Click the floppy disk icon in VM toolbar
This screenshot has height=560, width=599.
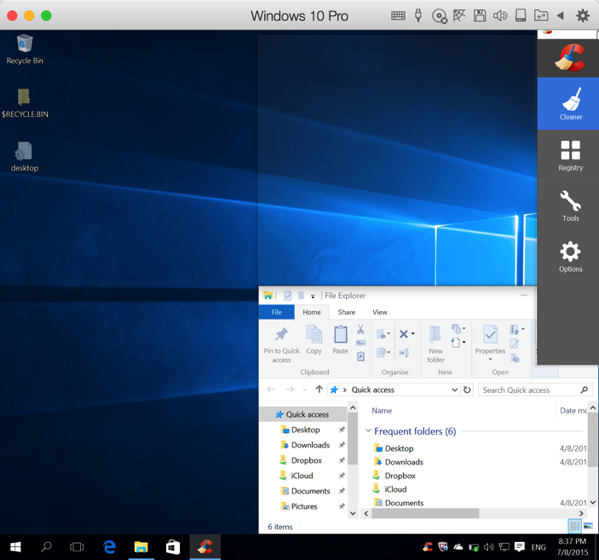(x=480, y=16)
